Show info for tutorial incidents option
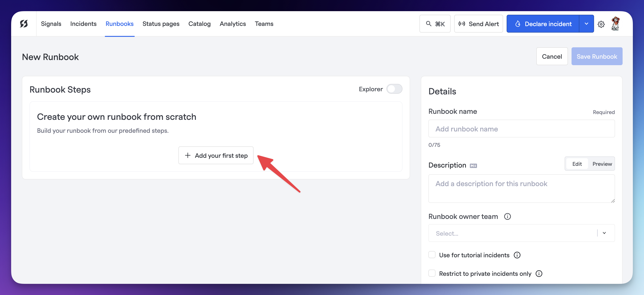This screenshot has height=295, width=644. (517, 255)
